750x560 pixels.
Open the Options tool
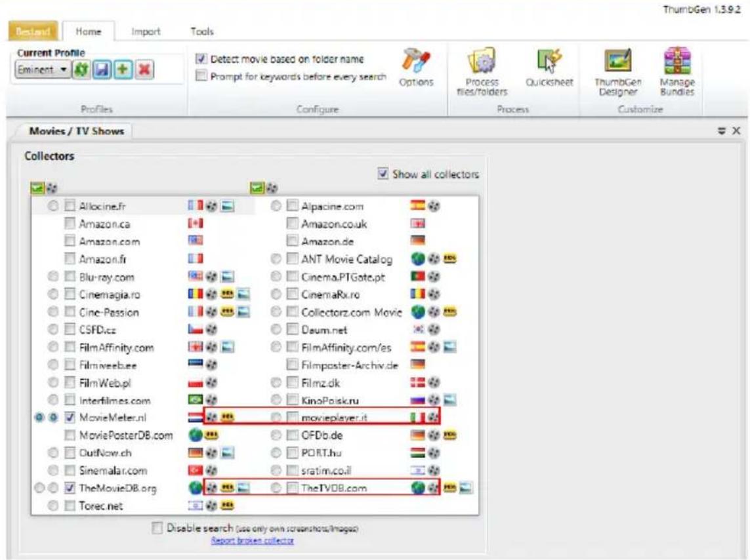pyautogui.click(x=416, y=68)
